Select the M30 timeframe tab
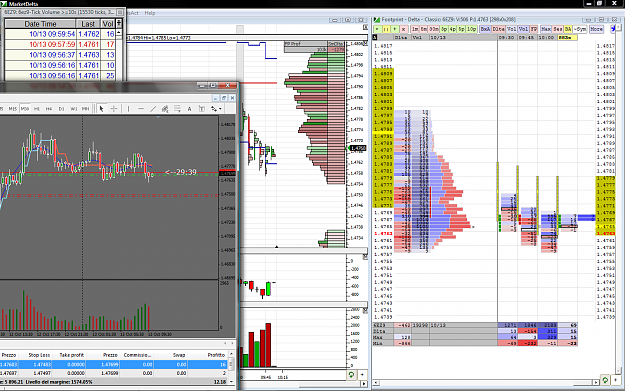This screenshot has height=391, width=625. 25,108
